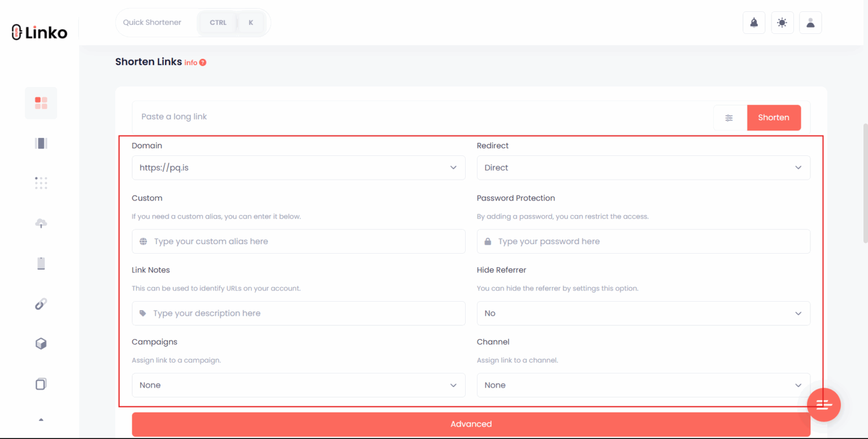This screenshot has height=439, width=868.
Task: Open the Domain dropdown showing https://pq.is
Action: point(298,167)
